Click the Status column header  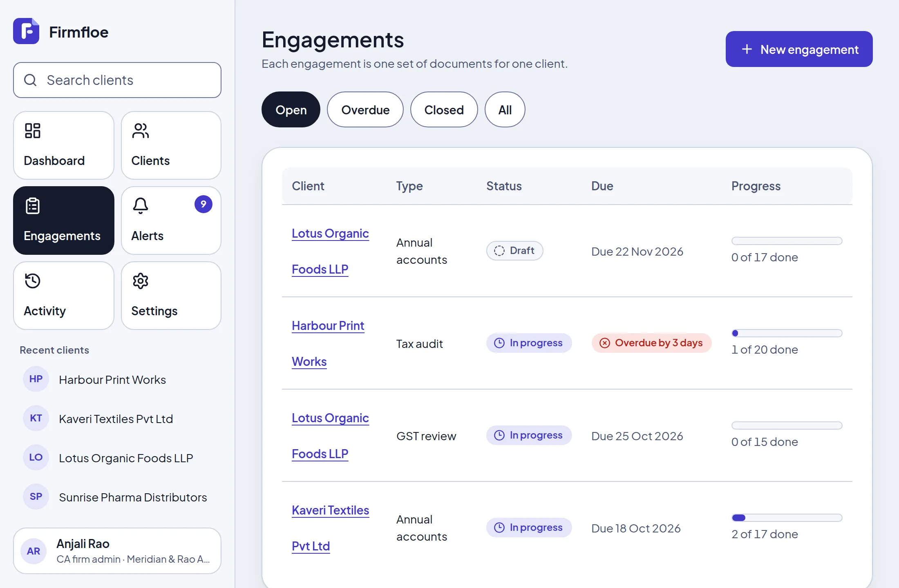pos(504,186)
